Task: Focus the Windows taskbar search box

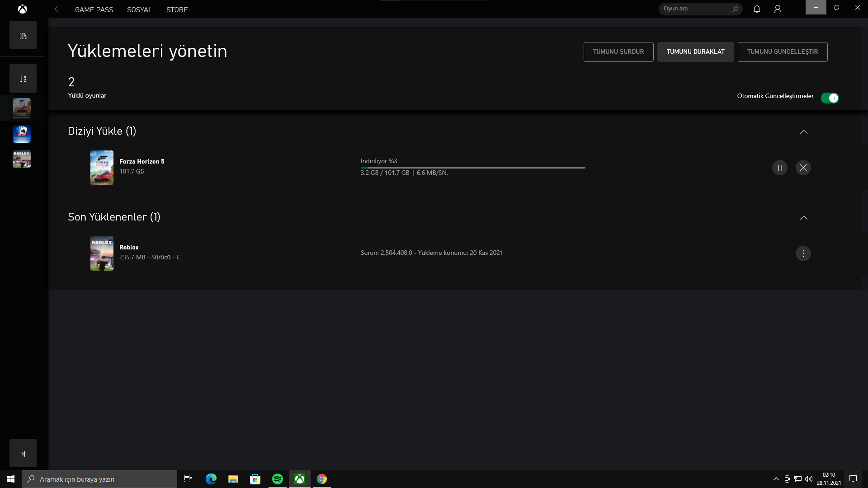Action: pyautogui.click(x=99, y=479)
